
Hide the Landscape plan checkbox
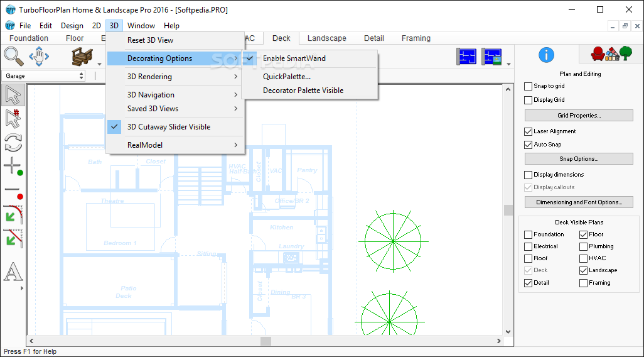click(583, 270)
